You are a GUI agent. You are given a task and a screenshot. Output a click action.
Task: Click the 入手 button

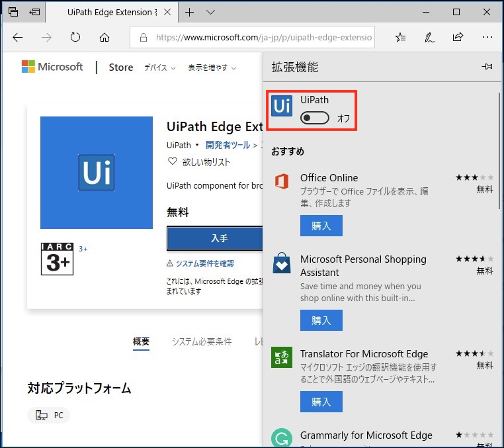(216, 238)
